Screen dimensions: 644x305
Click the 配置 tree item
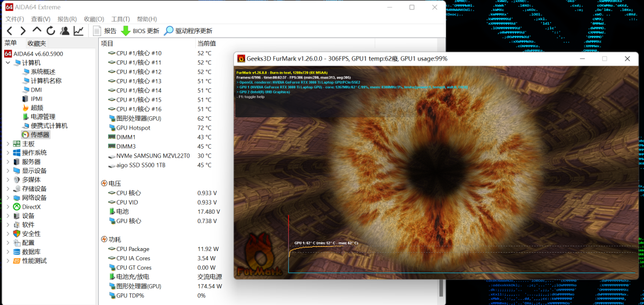click(x=24, y=243)
